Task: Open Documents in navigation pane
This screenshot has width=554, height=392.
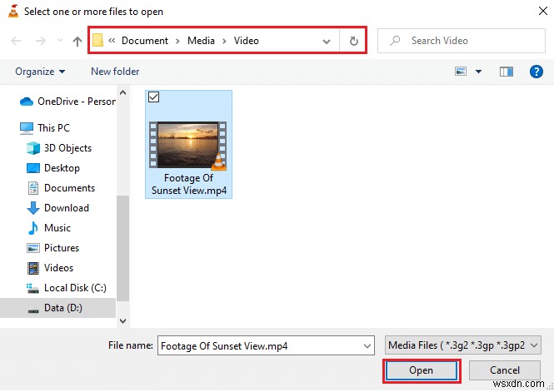Action: (61, 188)
